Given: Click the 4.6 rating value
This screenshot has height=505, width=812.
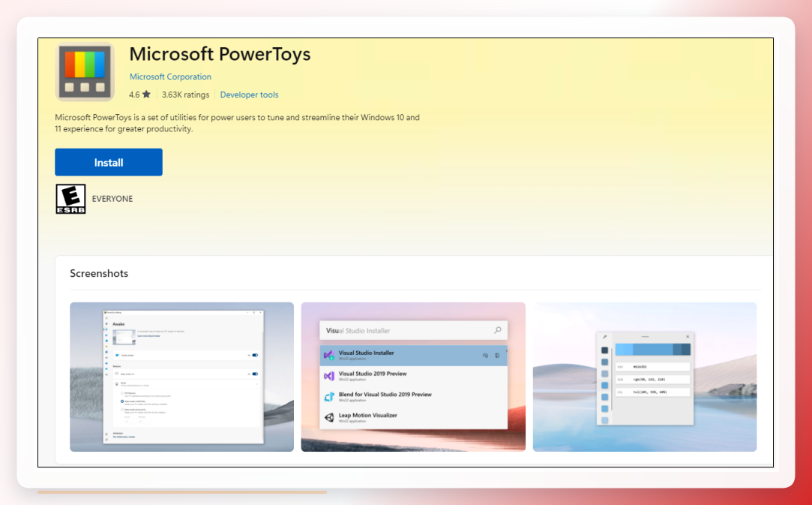Looking at the screenshot, I should point(134,95).
